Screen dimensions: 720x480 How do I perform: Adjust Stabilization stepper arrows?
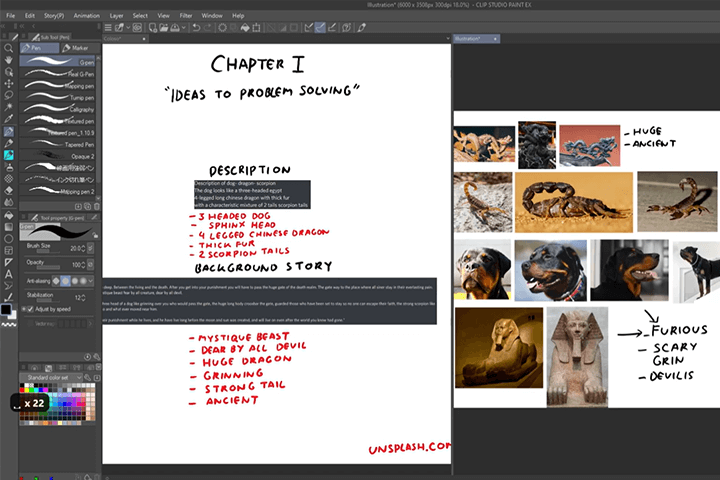[x=83, y=298]
